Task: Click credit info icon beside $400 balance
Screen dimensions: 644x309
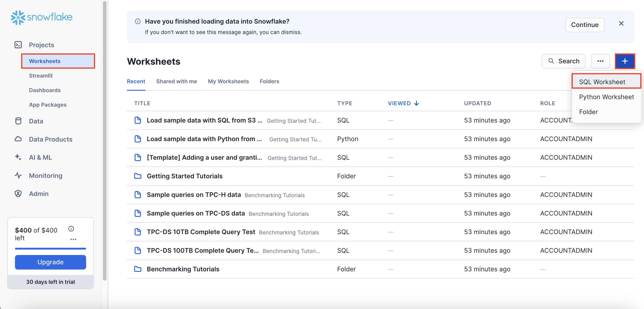Action: 71,229
